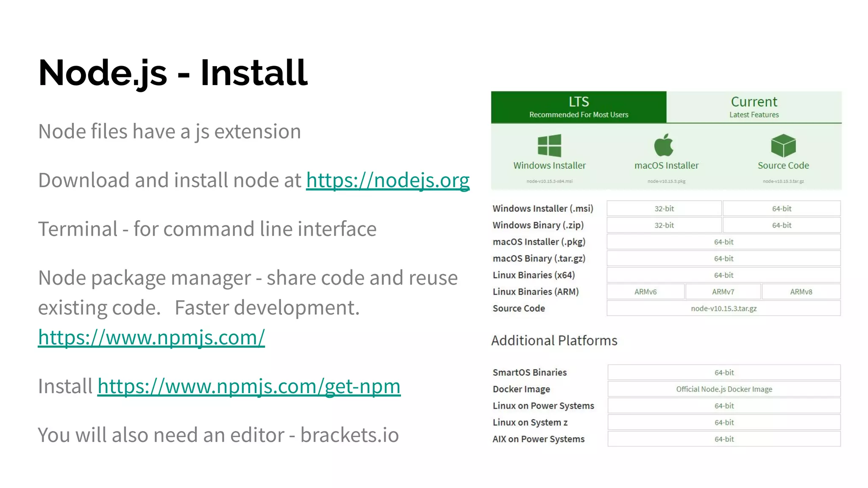Open the npmjs.com/get-npm link

pyautogui.click(x=249, y=386)
